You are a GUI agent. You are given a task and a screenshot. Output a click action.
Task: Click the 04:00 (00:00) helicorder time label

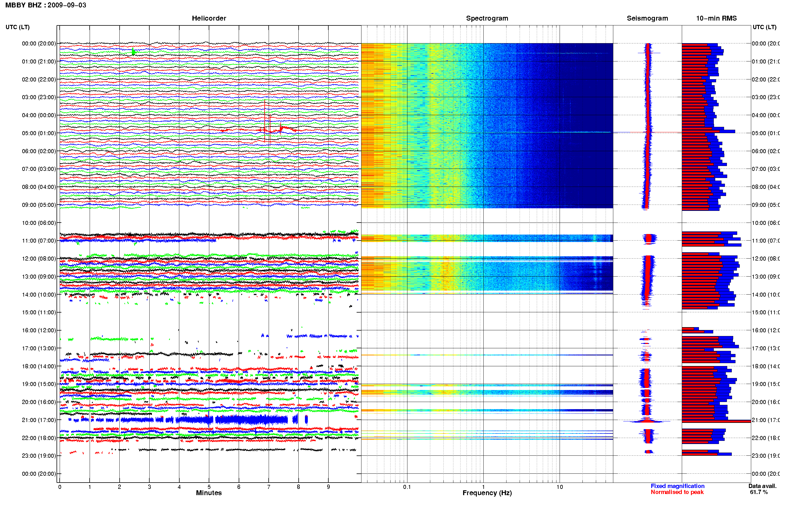pyautogui.click(x=39, y=115)
